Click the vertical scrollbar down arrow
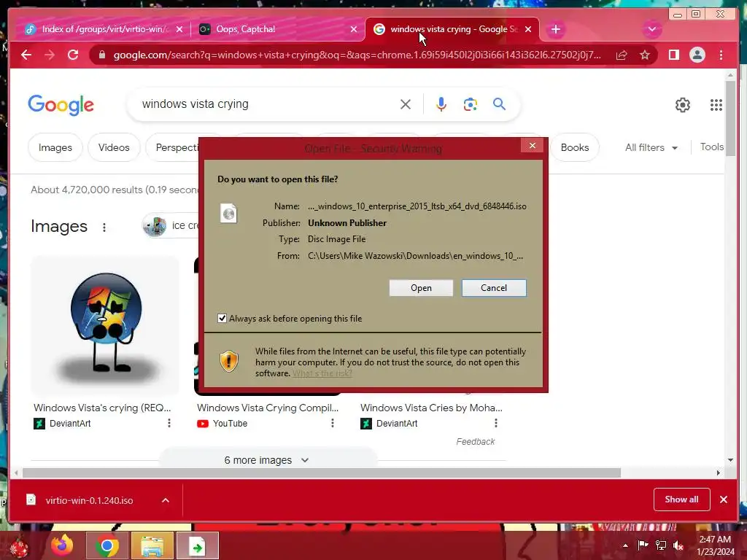This screenshot has width=747, height=560. (x=730, y=460)
